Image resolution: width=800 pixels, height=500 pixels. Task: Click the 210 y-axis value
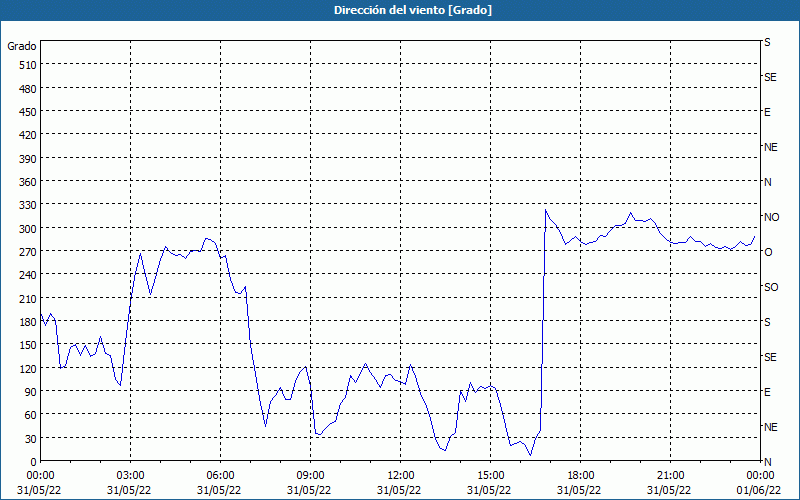tap(28, 298)
